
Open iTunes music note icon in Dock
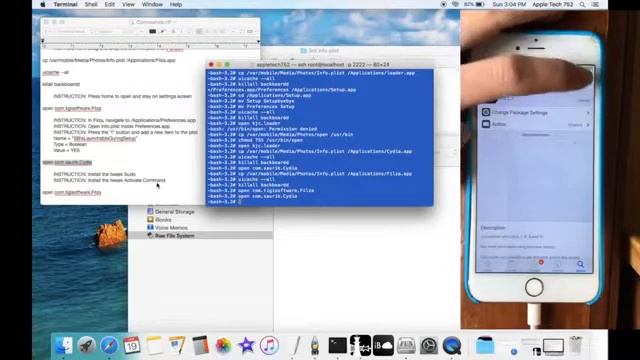pos(269,345)
